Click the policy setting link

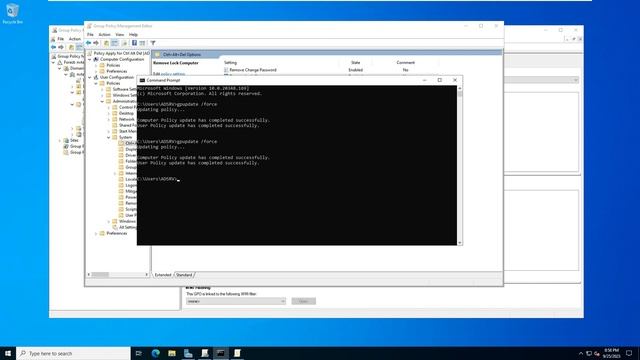[x=173, y=74]
